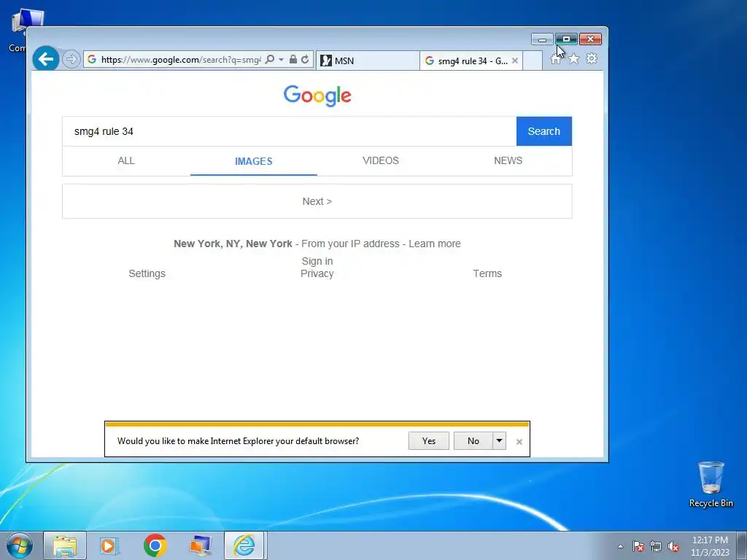Open the NEWS results tab

click(x=508, y=161)
